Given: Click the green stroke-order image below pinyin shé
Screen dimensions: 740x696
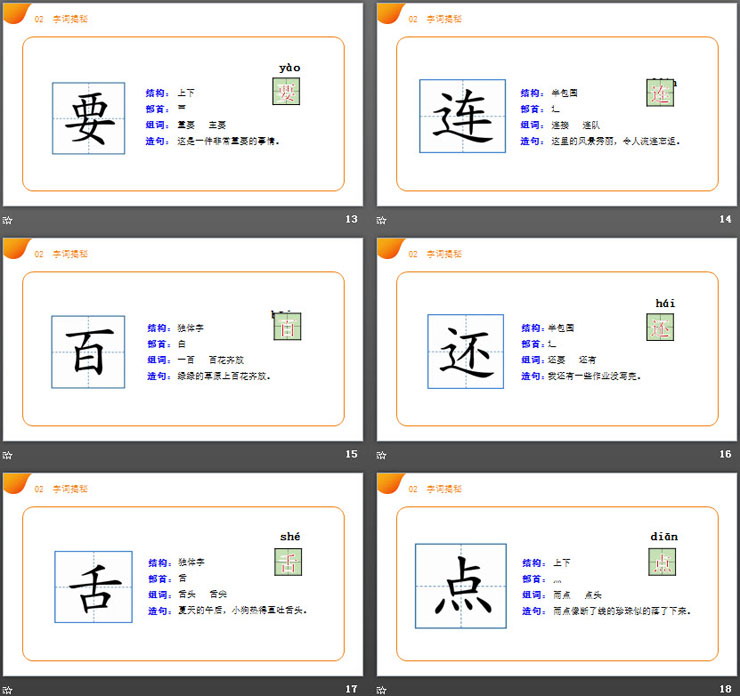Looking at the screenshot, I should (x=287, y=562).
